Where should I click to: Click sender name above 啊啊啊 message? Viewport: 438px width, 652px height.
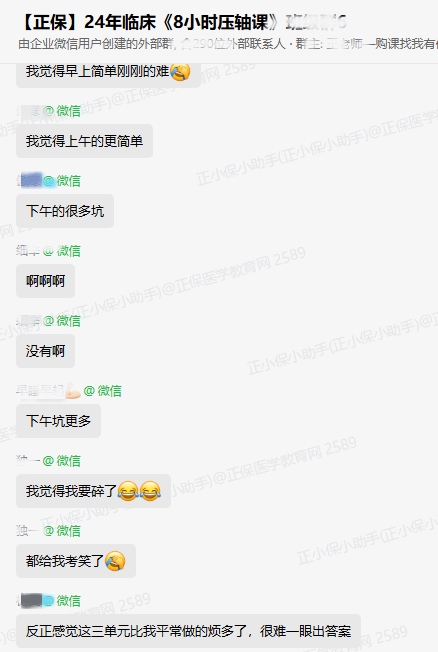28,251
